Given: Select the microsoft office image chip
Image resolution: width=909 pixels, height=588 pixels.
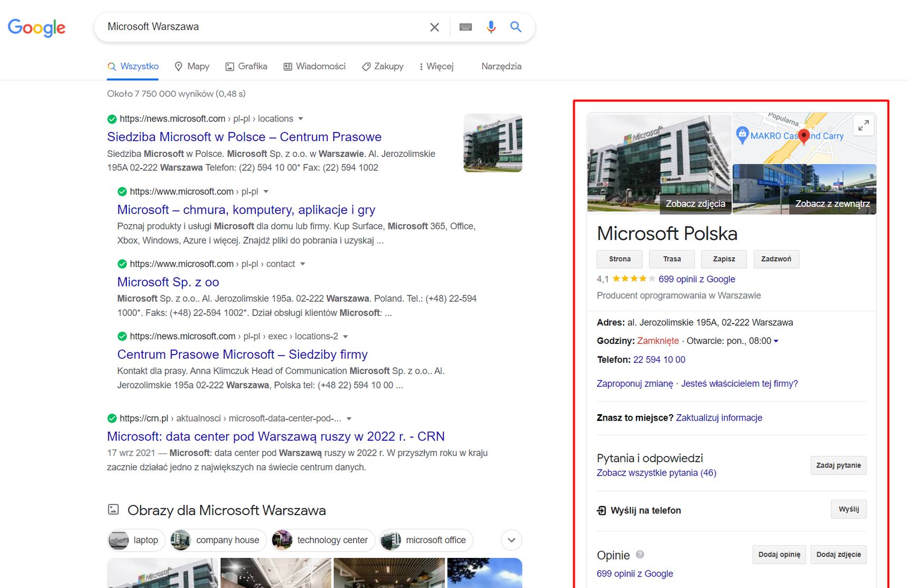Looking at the screenshot, I should pyautogui.click(x=426, y=540).
